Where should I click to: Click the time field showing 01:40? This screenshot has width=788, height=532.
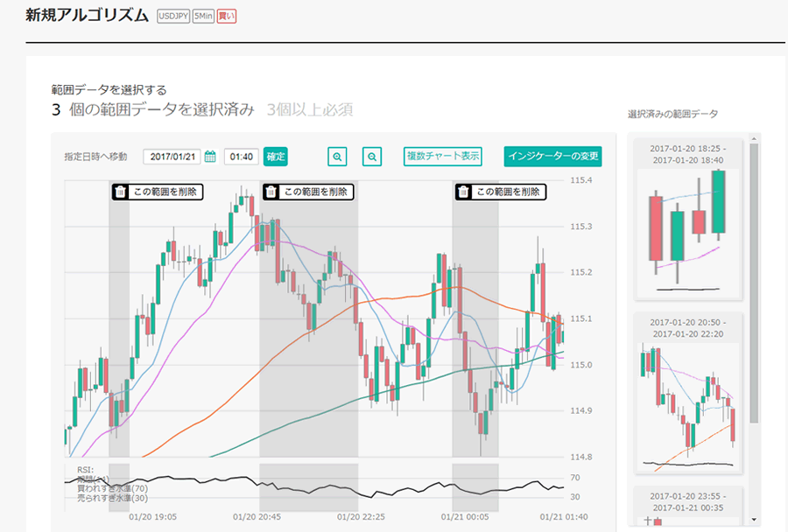(241, 157)
